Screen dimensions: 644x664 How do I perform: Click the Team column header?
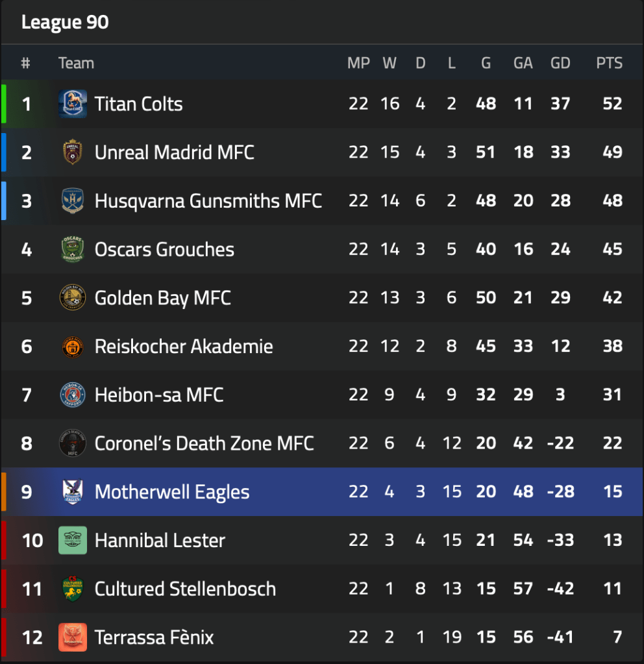point(76,63)
